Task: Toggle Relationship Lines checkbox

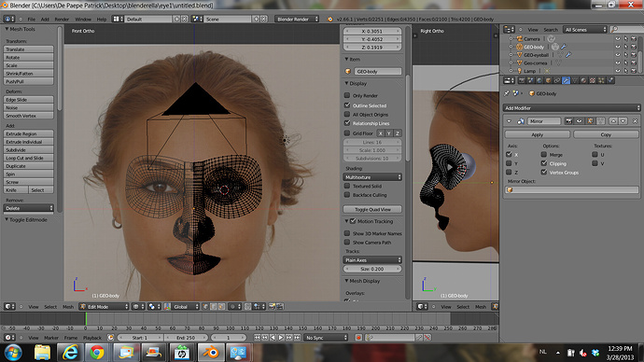Action: click(x=347, y=123)
